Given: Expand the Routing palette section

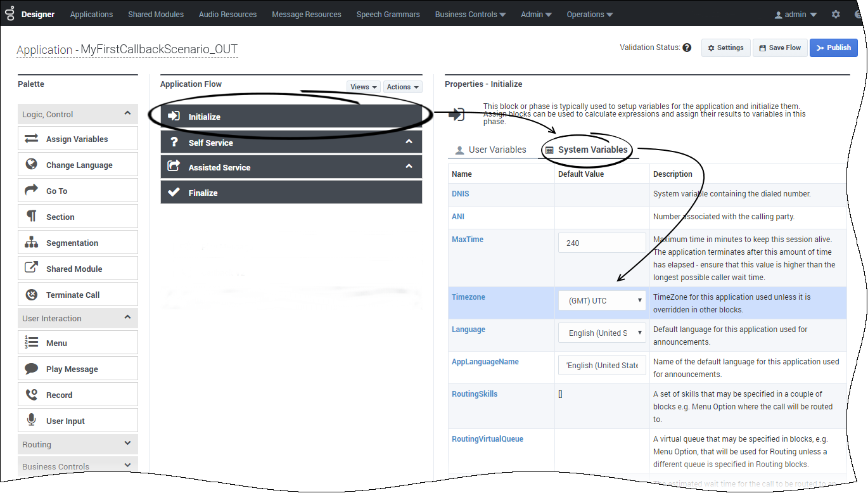Looking at the screenshot, I should pyautogui.click(x=127, y=444).
